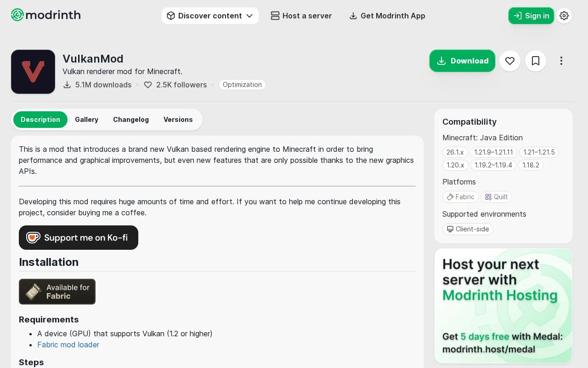Switch to the Changelog tab

[x=131, y=120]
